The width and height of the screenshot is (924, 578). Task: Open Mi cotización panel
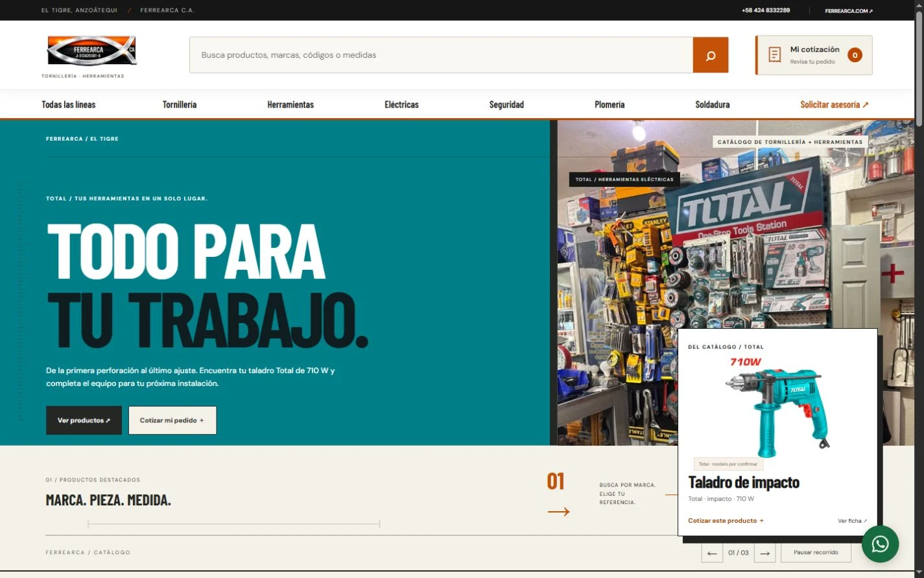814,55
